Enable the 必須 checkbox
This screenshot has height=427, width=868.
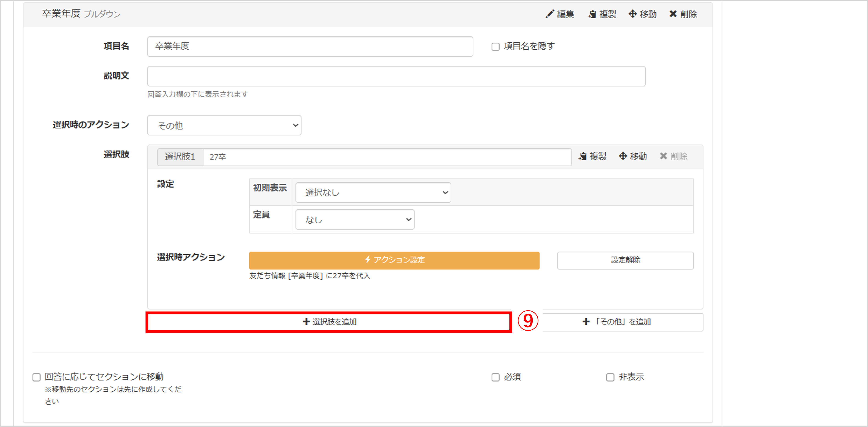[495, 377]
